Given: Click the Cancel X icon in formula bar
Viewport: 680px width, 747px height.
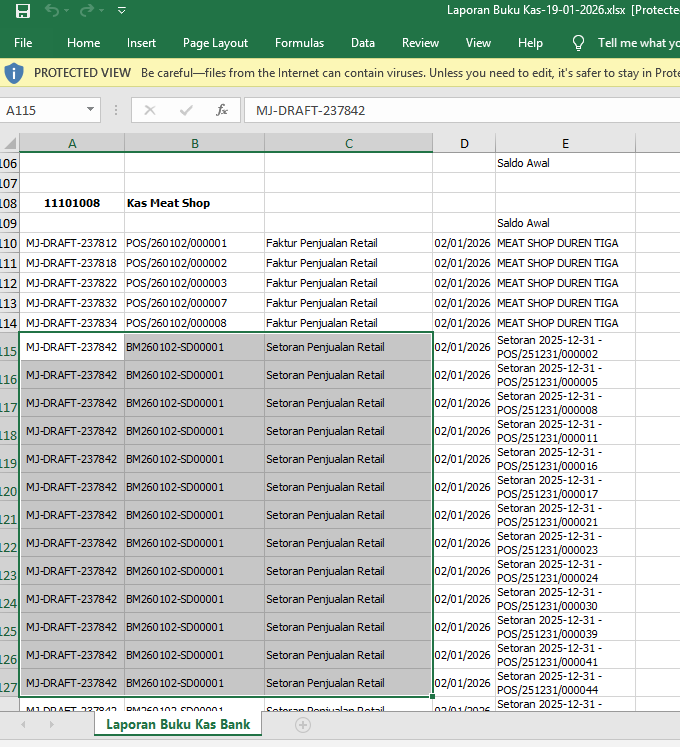Looking at the screenshot, I should 150,110.
